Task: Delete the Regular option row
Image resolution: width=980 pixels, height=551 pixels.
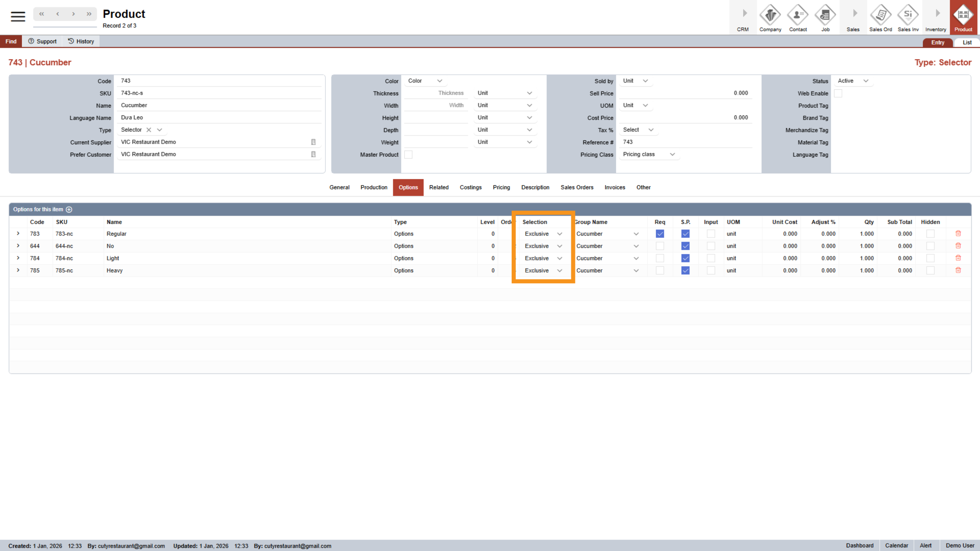Action: [958, 233]
